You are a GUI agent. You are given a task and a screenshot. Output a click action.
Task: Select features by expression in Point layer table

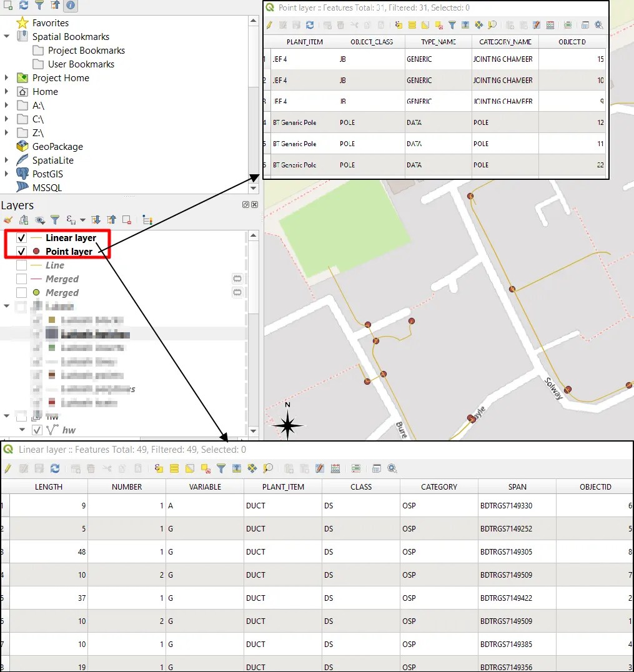[x=397, y=24]
